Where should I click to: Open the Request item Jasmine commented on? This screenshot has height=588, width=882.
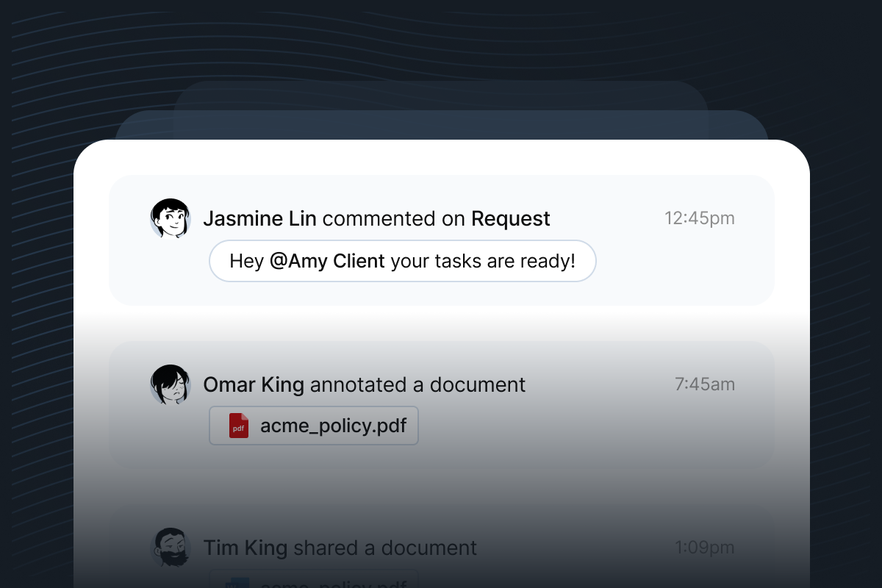tap(510, 218)
